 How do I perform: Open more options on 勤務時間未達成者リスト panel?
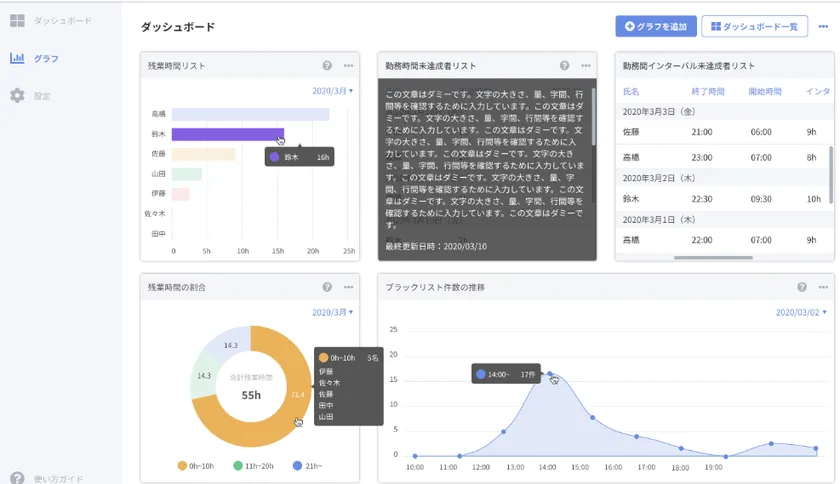coord(586,66)
